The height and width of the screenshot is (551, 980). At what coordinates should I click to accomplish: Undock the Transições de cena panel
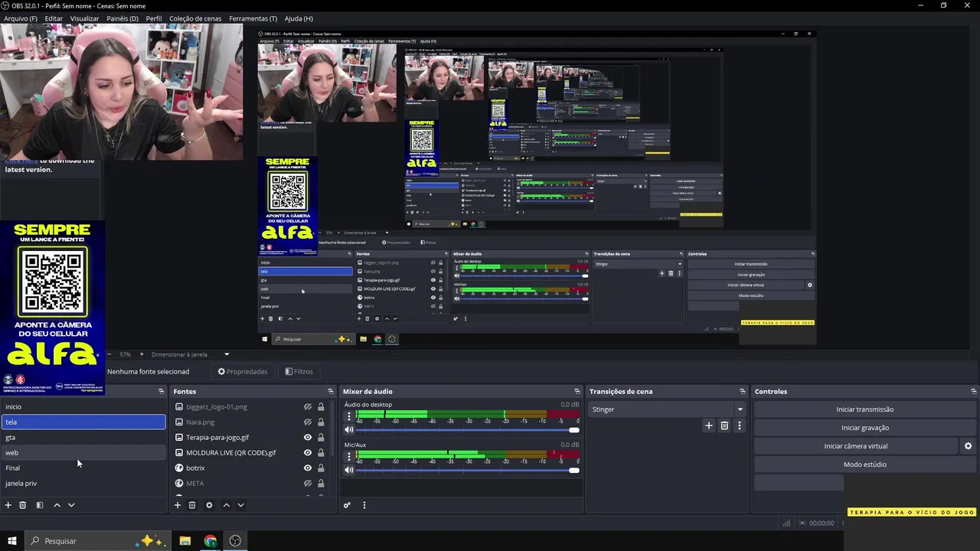point(743,391)
